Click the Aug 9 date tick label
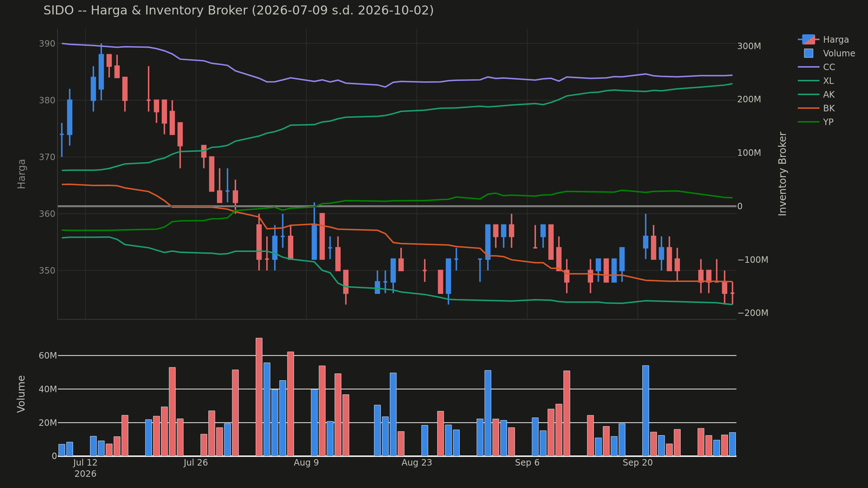Image resolution: width=868 pixels, height=488 pixels. point(307,463)
